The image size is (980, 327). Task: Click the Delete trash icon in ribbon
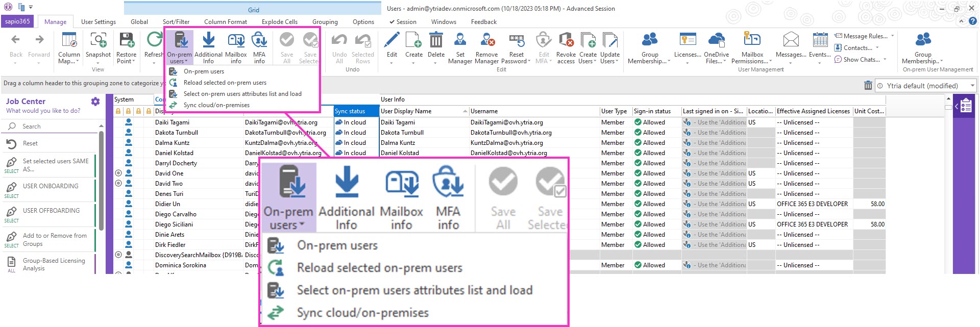click(436, 40)
